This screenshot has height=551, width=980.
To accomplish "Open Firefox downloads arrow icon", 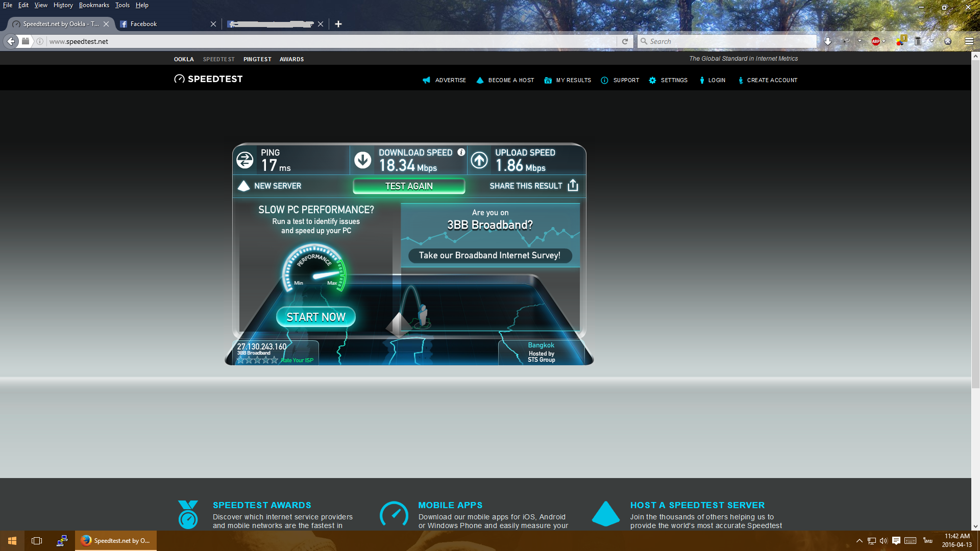I will coord(828,41).
